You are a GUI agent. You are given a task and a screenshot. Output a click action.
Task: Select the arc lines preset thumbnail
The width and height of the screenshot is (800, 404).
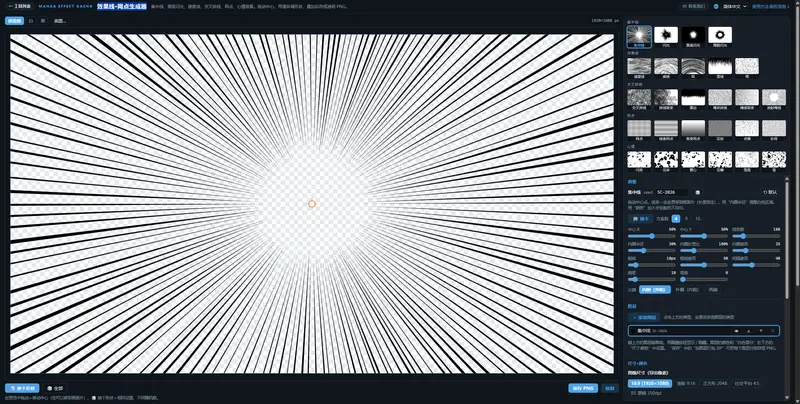pos(693,67)
